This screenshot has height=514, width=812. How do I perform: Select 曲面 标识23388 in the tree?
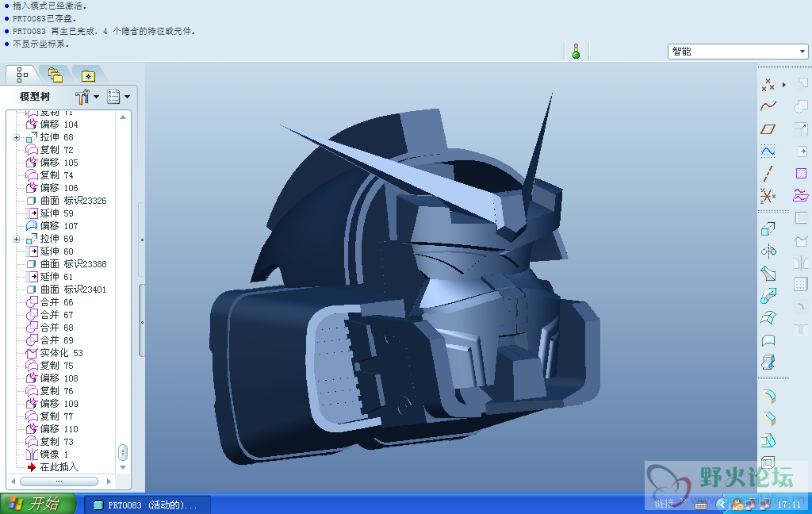pyautogui.click(x=67, y=264)
